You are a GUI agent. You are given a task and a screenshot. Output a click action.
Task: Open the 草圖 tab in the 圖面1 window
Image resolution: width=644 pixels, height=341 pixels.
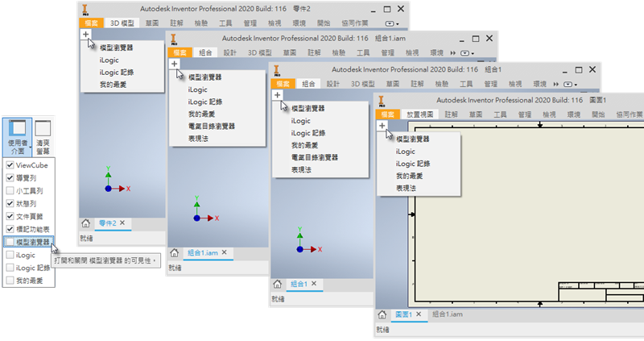(476, 114)
